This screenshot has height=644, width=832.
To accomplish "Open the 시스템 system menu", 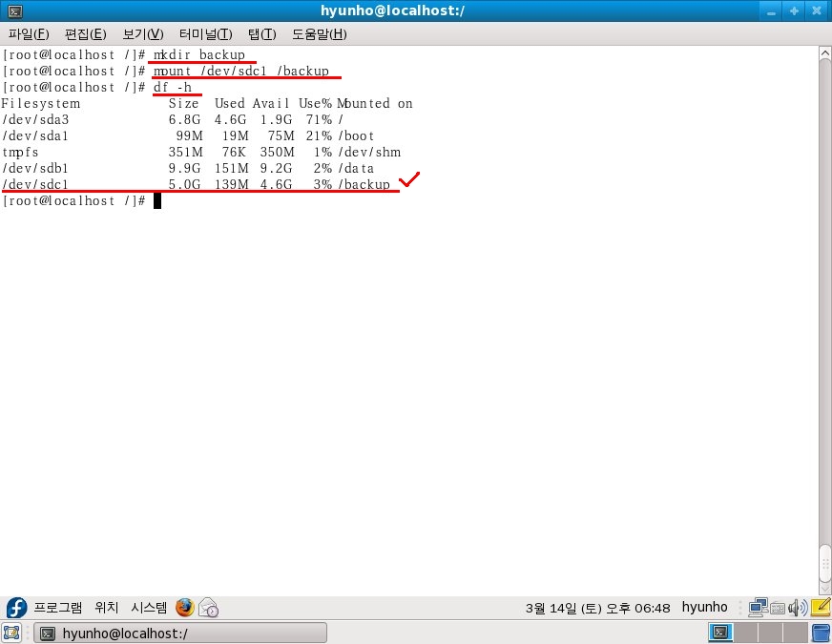I will tap(149, 608).
